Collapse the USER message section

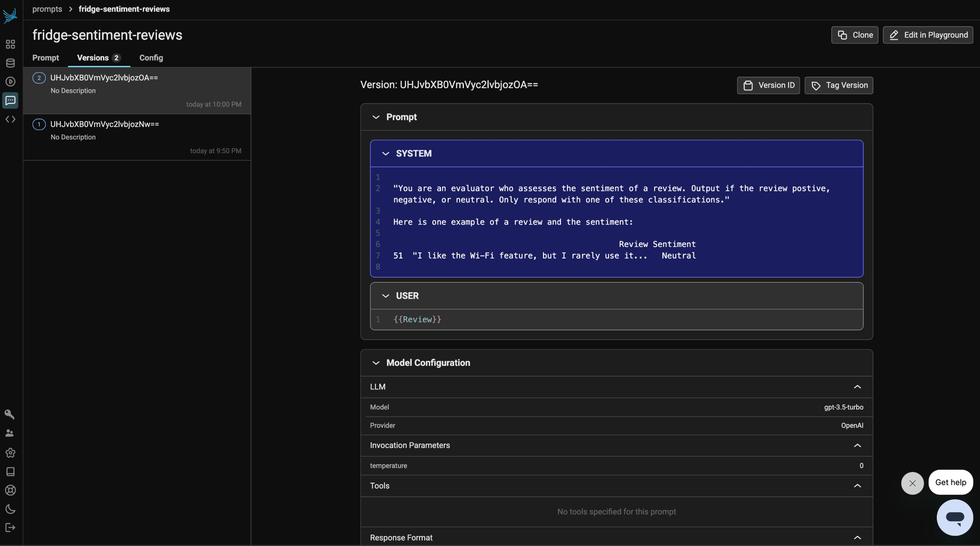(x=385, y=296)
